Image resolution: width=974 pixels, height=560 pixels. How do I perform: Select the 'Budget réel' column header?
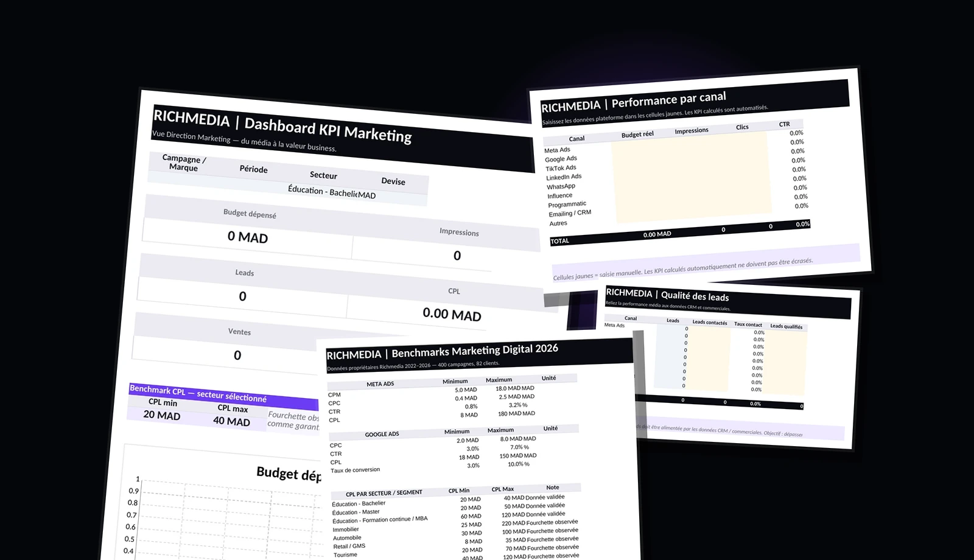point(637,135)
